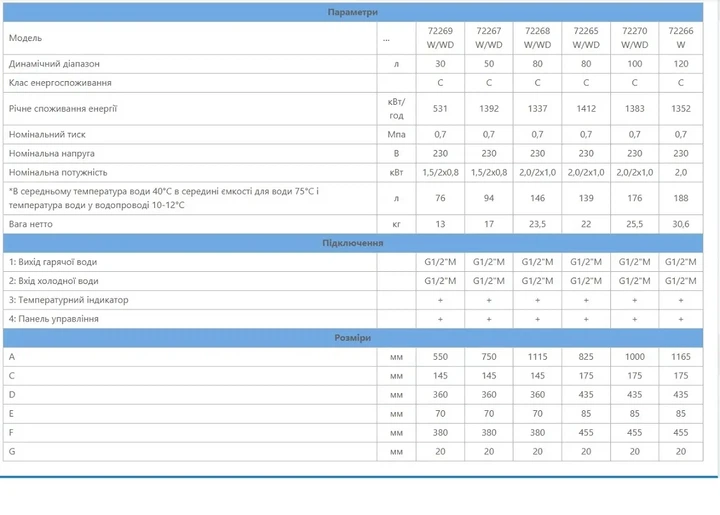Click the Параметри section header

pyautogui.click(x=353, y=12)
